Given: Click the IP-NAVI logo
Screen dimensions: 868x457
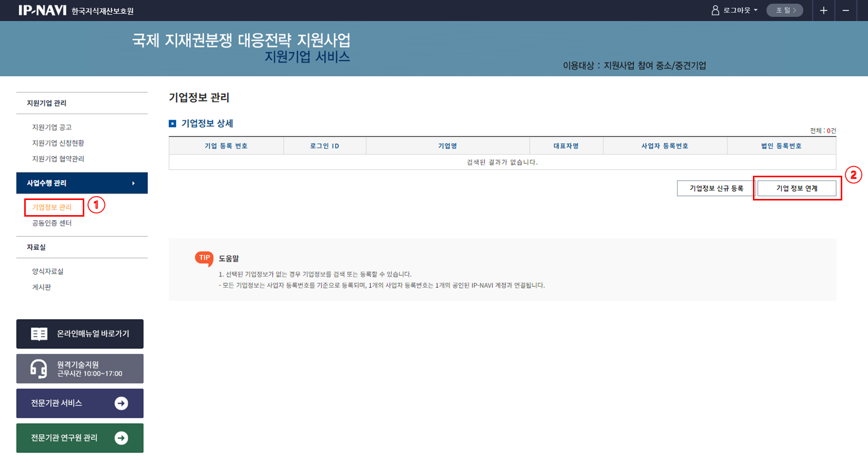Looking at the screenshot, I should point(42,10).
